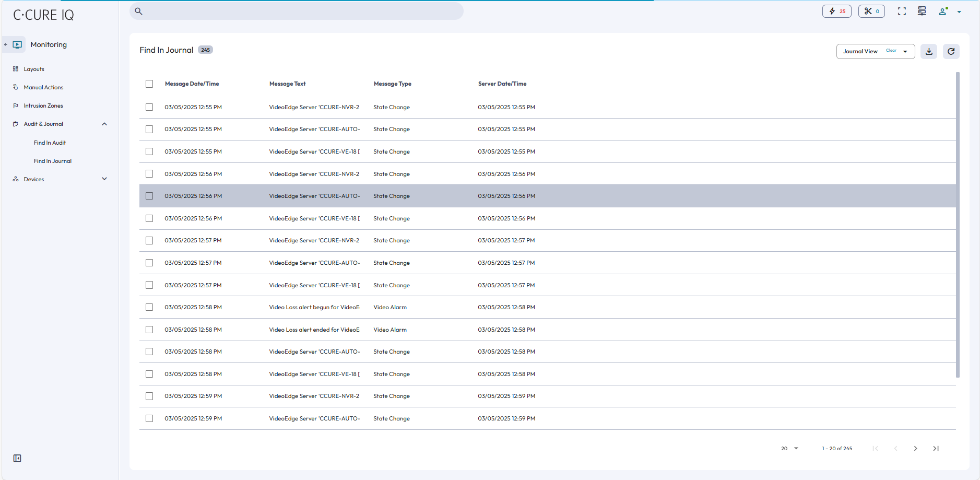Sort by Message Type column header

click(x=392, y=84)
